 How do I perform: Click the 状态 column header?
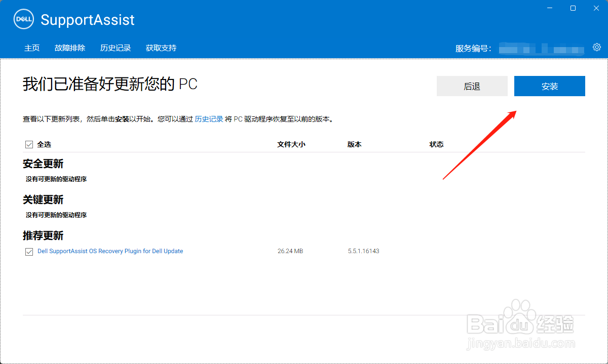[437, 144]
